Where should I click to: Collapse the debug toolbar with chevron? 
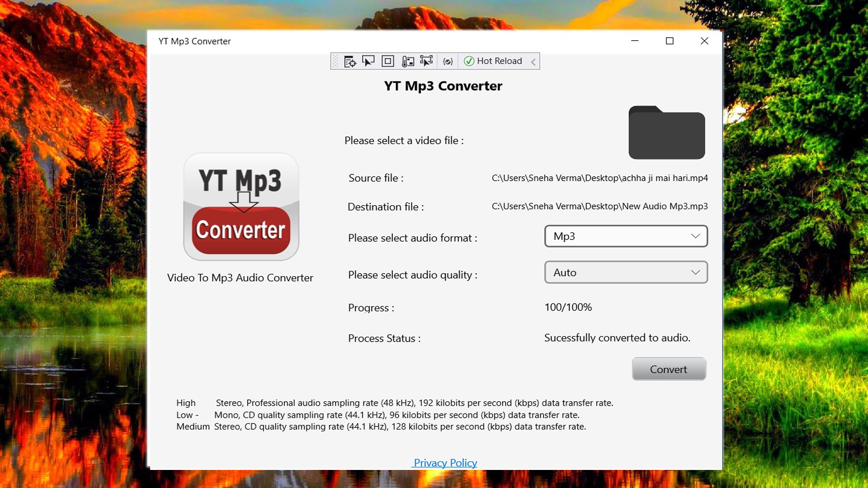click(x=533, y=62)
